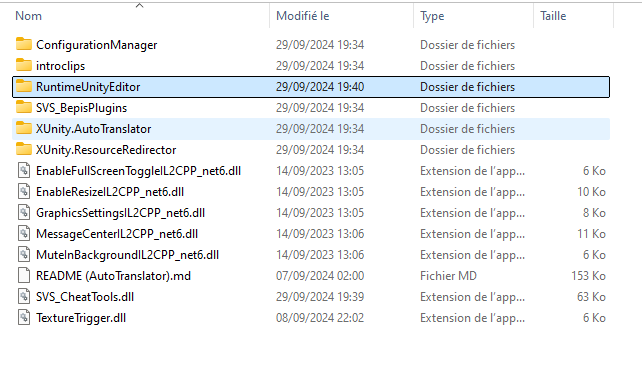
Task: Click the EnableResizeIL2CPP_net6.dll file icon
Action: (24, 191)
